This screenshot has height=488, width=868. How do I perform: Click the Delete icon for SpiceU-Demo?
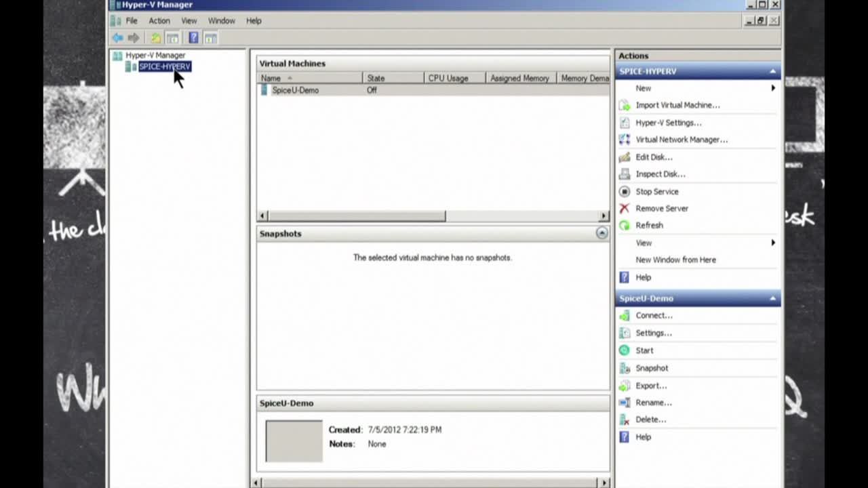(625, 420)
